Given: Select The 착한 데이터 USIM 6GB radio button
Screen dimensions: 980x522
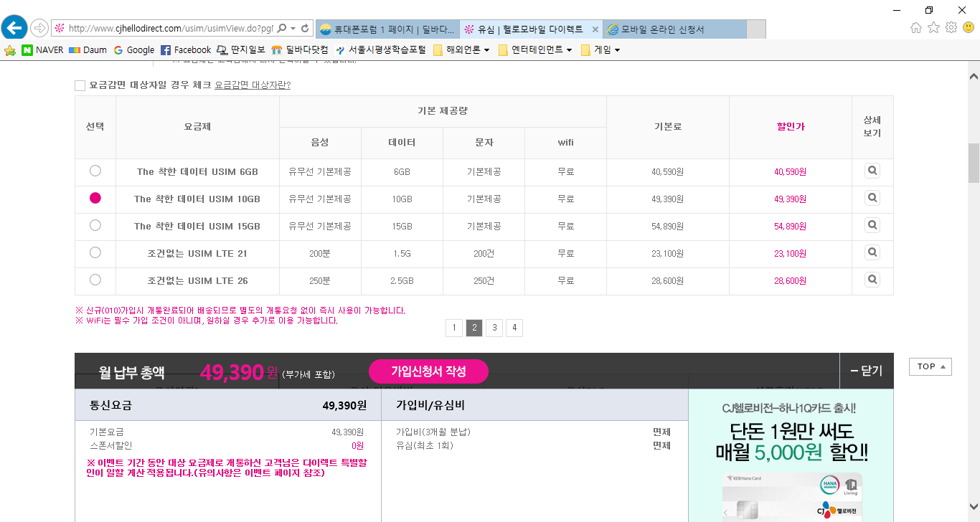Looking at the screenshot, I should tap(95, 171).
